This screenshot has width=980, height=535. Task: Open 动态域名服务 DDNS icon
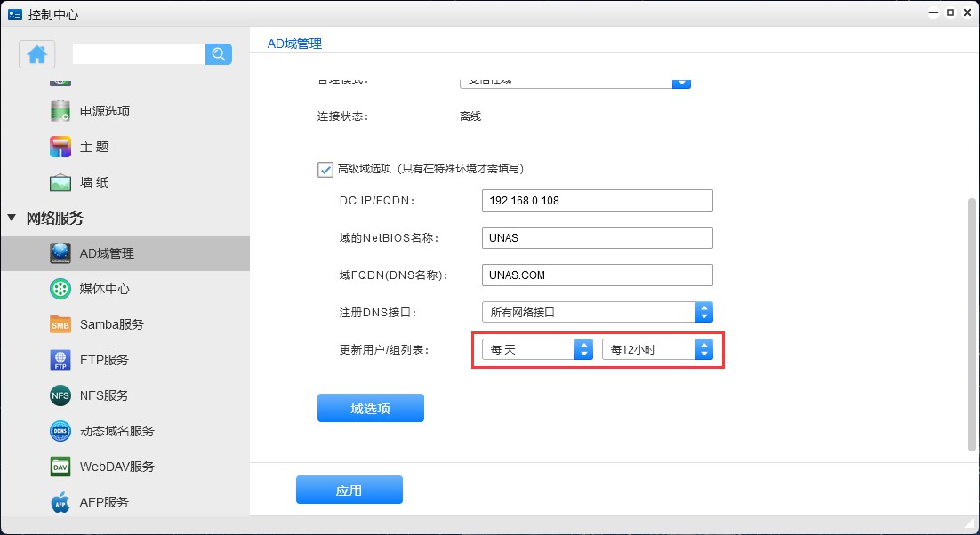coord(60,431)
